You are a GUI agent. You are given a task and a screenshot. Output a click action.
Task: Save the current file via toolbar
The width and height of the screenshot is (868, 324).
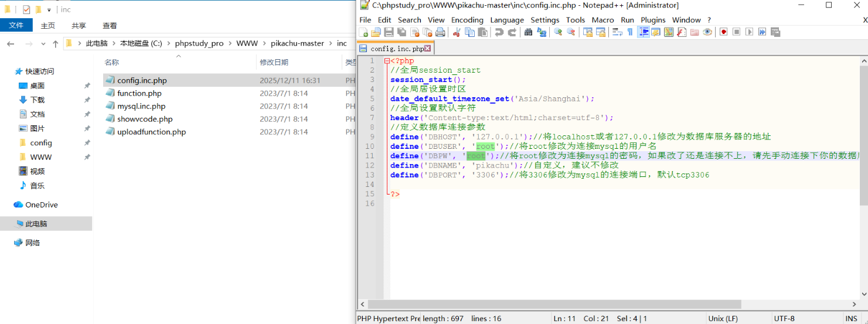389,32
